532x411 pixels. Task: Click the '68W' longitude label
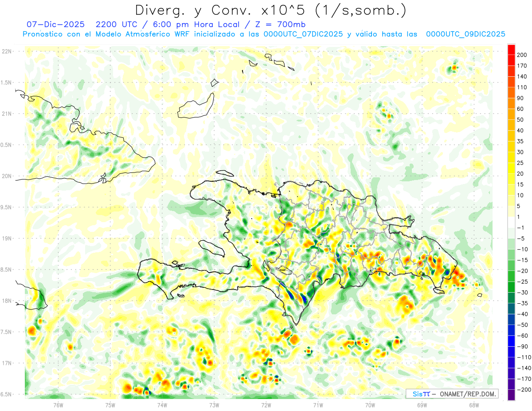(x=474, y=405)
